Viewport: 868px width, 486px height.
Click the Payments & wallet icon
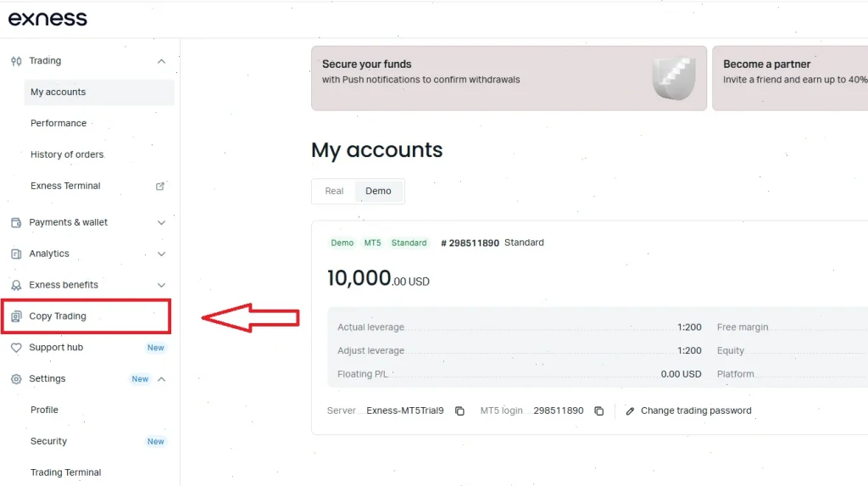(x=16, y=222)
